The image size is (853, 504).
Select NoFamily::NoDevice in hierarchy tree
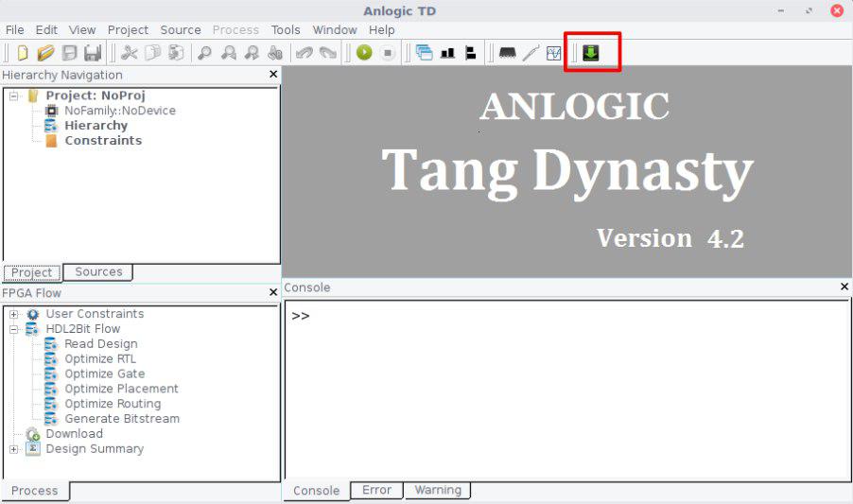(x=120, y=111)
